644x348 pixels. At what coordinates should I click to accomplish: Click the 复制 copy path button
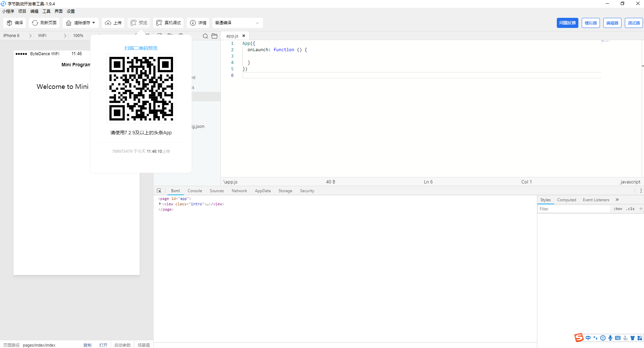(x=88, y=345)
